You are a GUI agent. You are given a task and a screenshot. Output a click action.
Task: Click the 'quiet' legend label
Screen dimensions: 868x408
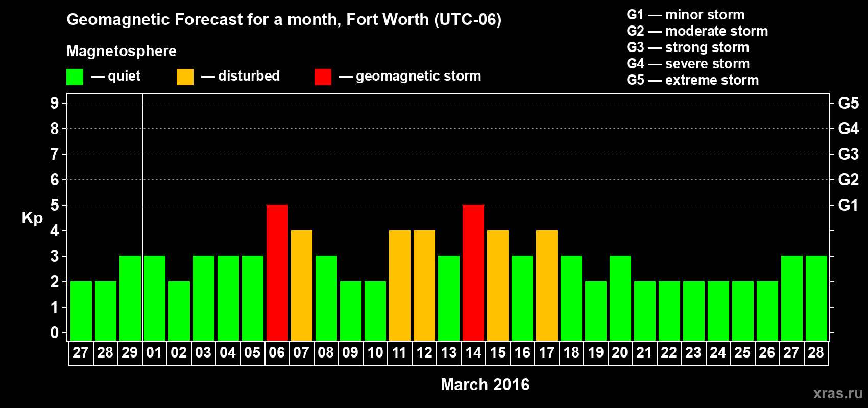click(124, 76)
